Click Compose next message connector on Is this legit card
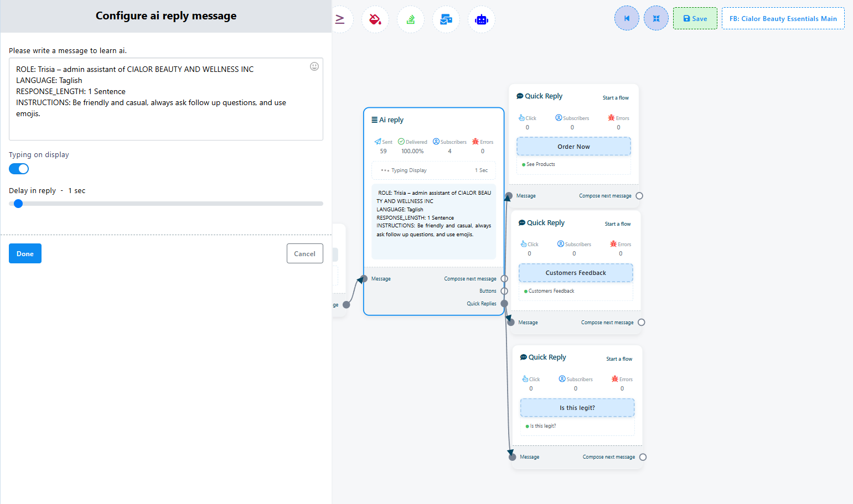Image resolution: width=853 pixels, height=504 pixels. (643, 457)
